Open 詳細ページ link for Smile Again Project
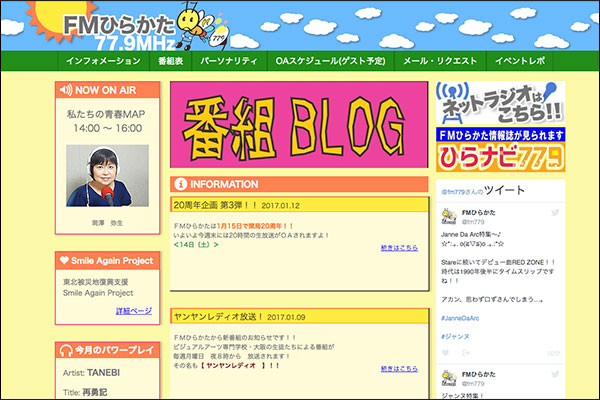This screenshot has height=400, width=600. click(x=133, y=311)
